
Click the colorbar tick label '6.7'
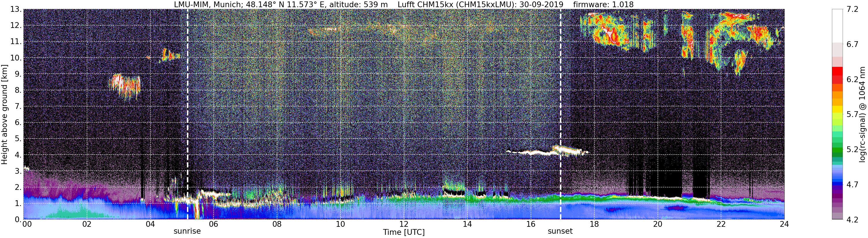point(852,44)
